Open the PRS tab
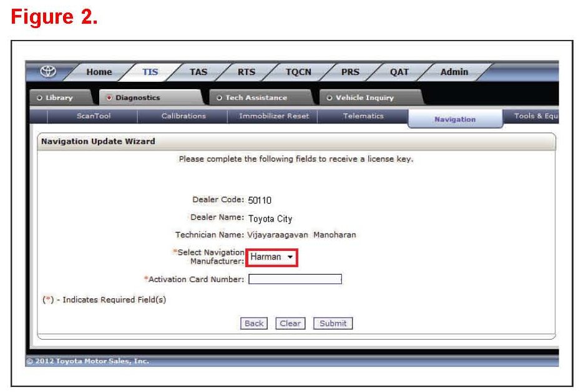581x392 pixels. point(350,72)
